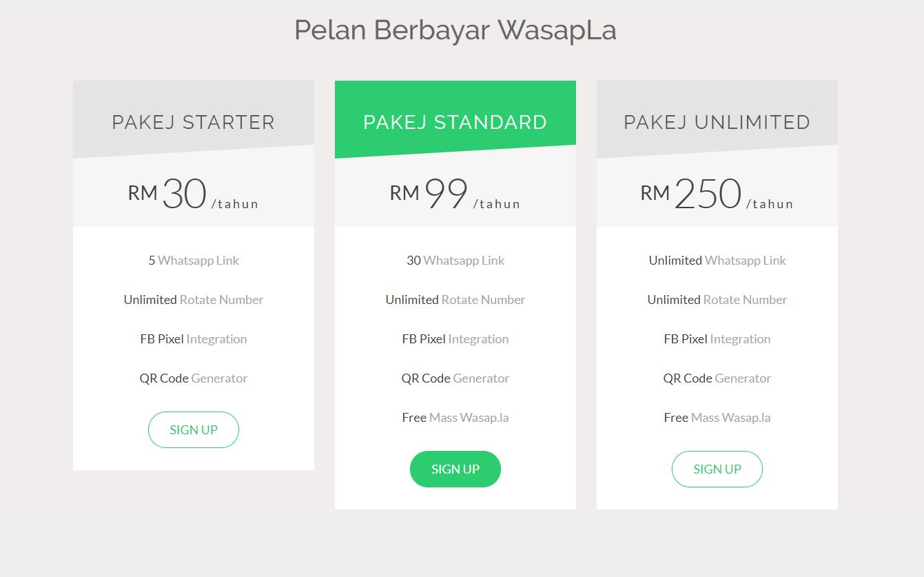Click SIGN UP under Pakej Starter

194,430
